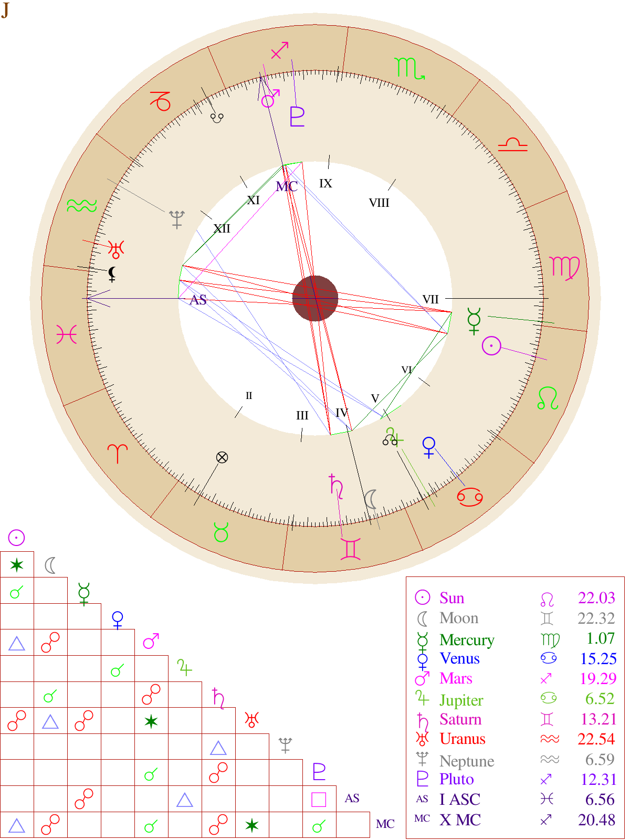Click the Jupiter-AS trine cell in grid
Image resolution: width=630 pixels, height=840 pixels.
pyautogui.click(x=185, y=799)
